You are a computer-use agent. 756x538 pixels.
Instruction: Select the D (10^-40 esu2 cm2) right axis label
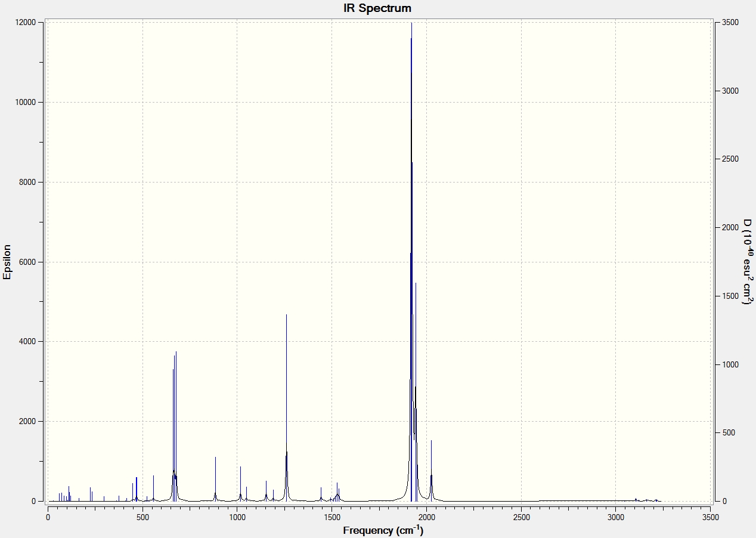coord(746,261)
